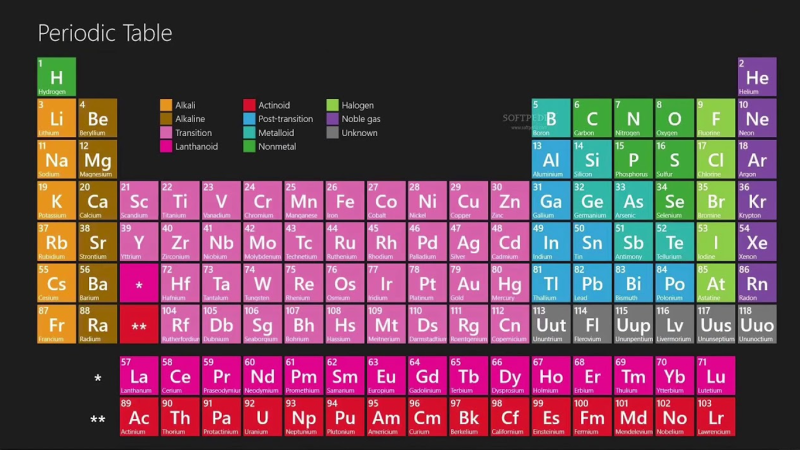Open the Flerovium element tile
The width and height of the screenshot is (800, 450).
[x=592, y=324]
